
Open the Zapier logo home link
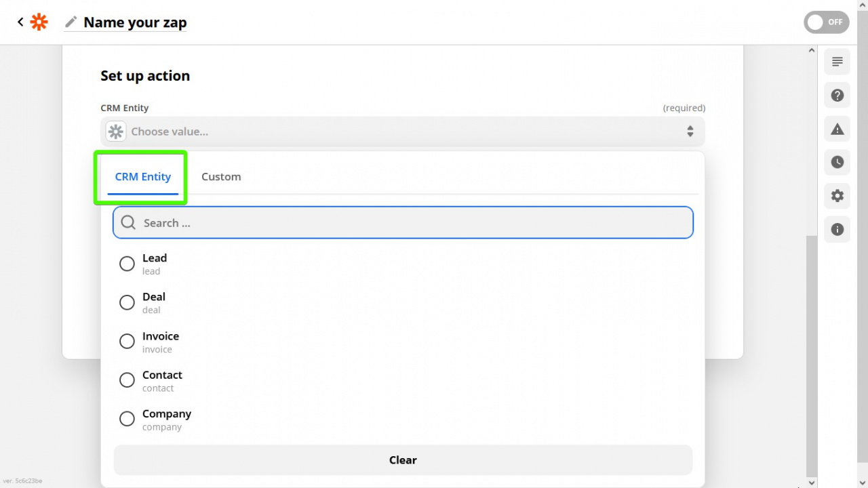(x=39, y=22)
